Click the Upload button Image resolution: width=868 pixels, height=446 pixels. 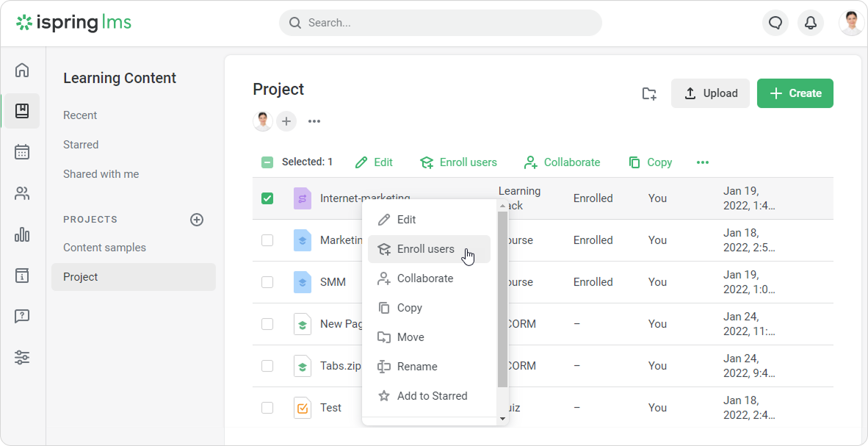click(710, 93)
